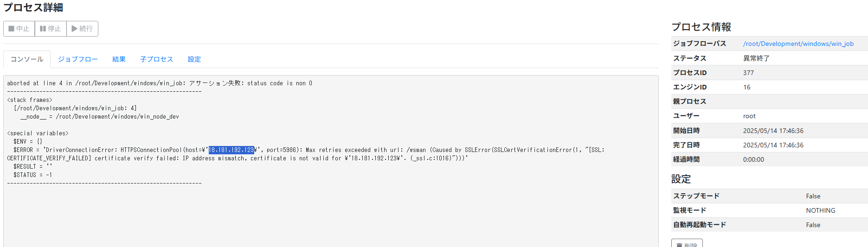Switch to the コンソール tab

27,59
